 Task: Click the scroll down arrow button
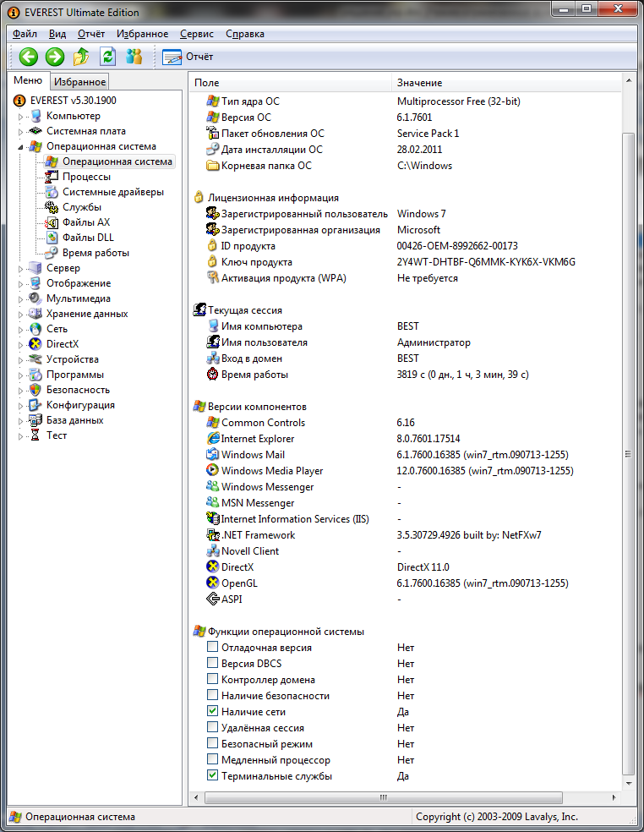point(629,783)
